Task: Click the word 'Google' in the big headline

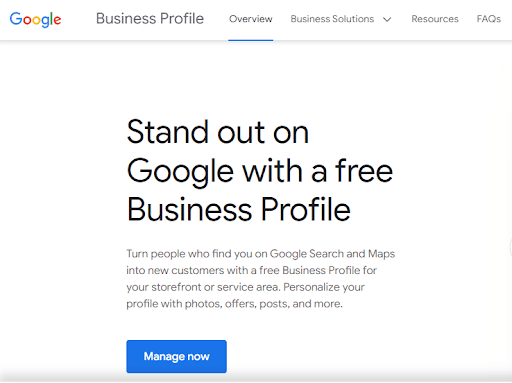Action: 180,172
